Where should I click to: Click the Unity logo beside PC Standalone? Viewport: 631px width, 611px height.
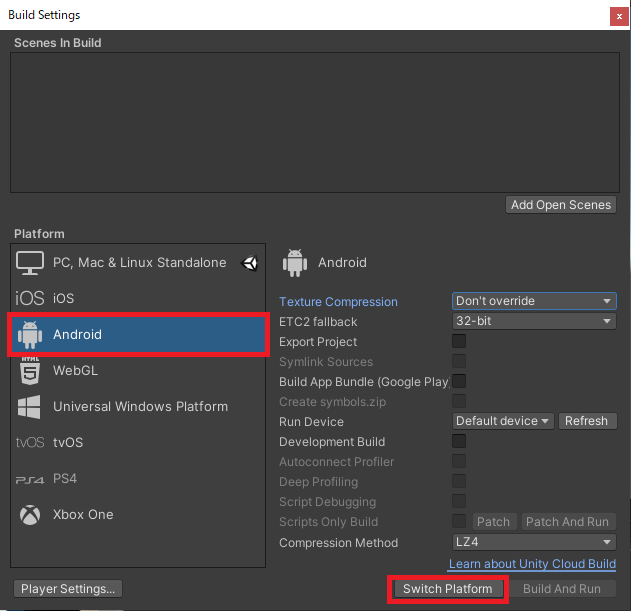pyautogui.click(x=250, y=263)
